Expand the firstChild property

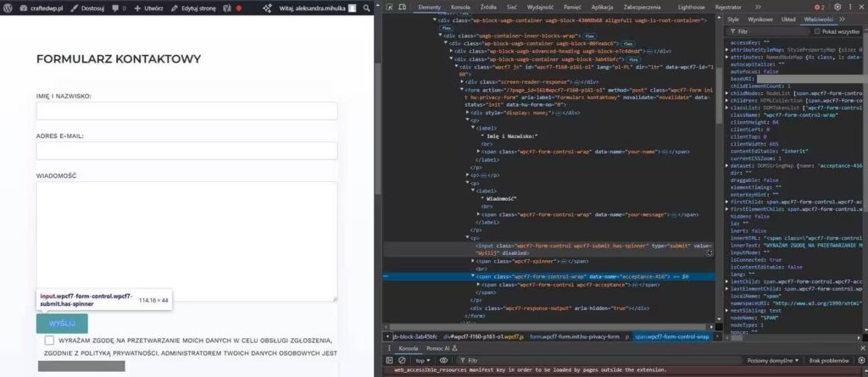click(726, 202)
